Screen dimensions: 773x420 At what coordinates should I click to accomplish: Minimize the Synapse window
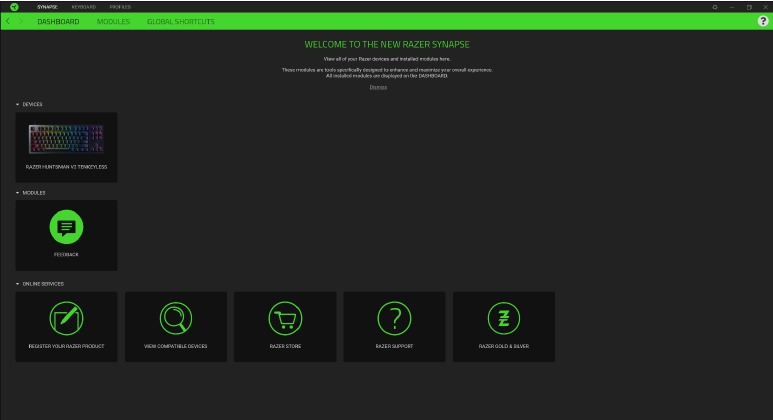[x=732, y=7]
